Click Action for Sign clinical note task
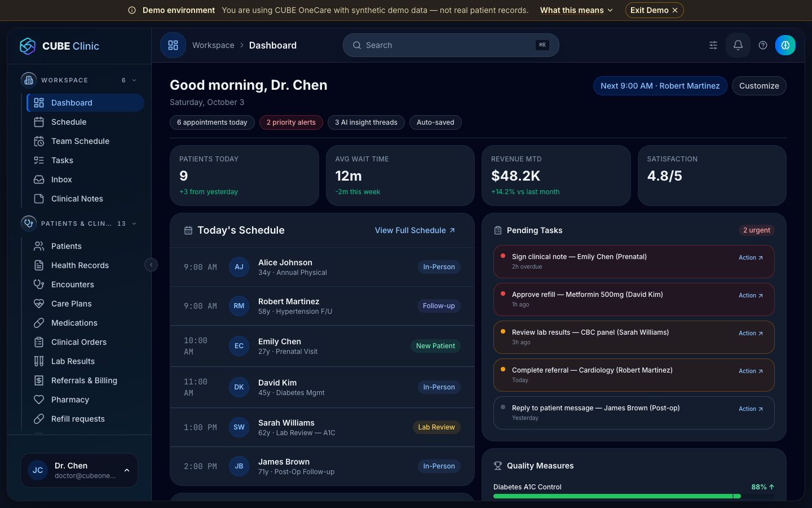Viewport: 812px width, 508px height. tap(751, 257)
